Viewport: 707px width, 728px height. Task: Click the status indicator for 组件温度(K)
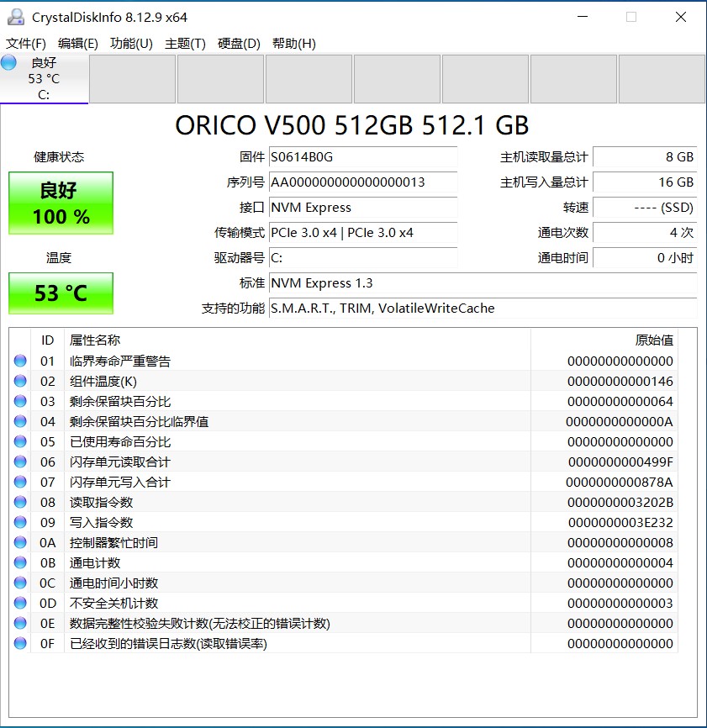pos(20,382)
